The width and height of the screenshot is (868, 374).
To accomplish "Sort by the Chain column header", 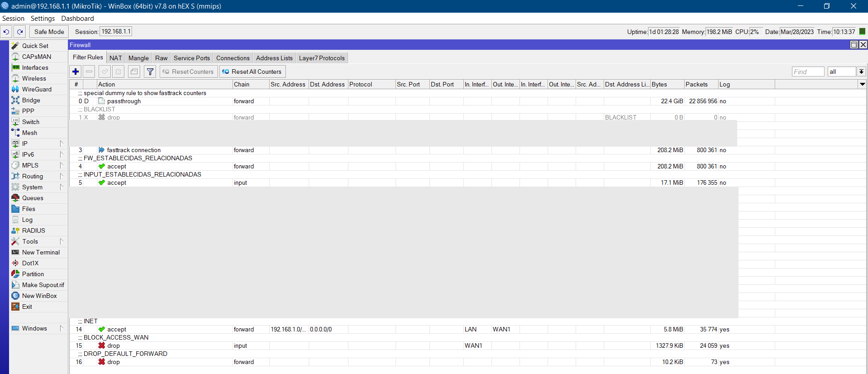I will coord(251,84).
